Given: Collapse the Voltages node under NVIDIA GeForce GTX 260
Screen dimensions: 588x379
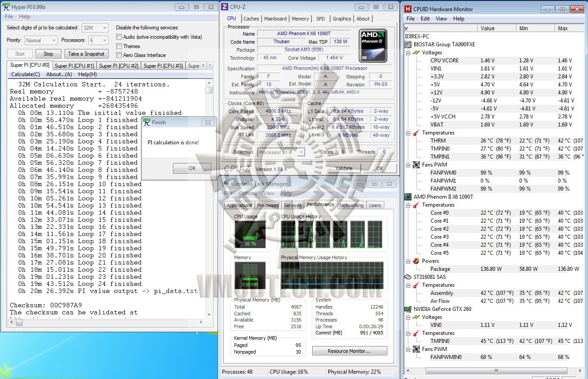Looking at the screenshot, I should 408,317.
